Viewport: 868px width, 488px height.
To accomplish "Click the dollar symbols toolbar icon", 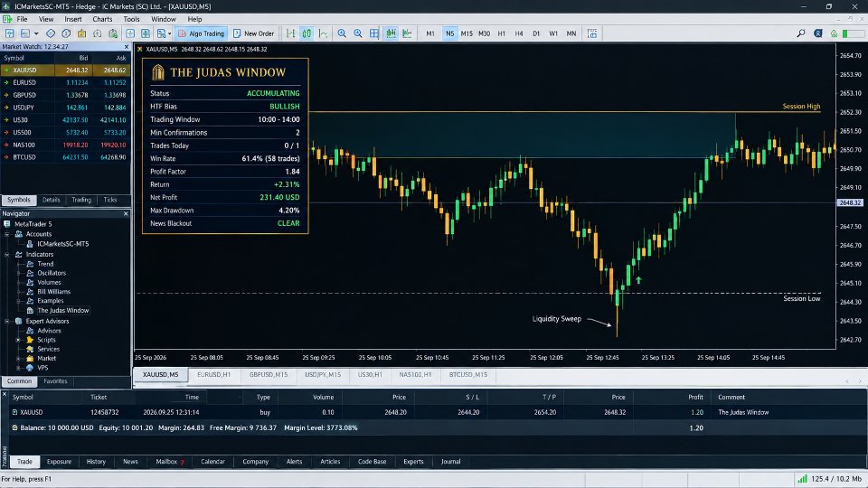I will (x=66, y=33).
